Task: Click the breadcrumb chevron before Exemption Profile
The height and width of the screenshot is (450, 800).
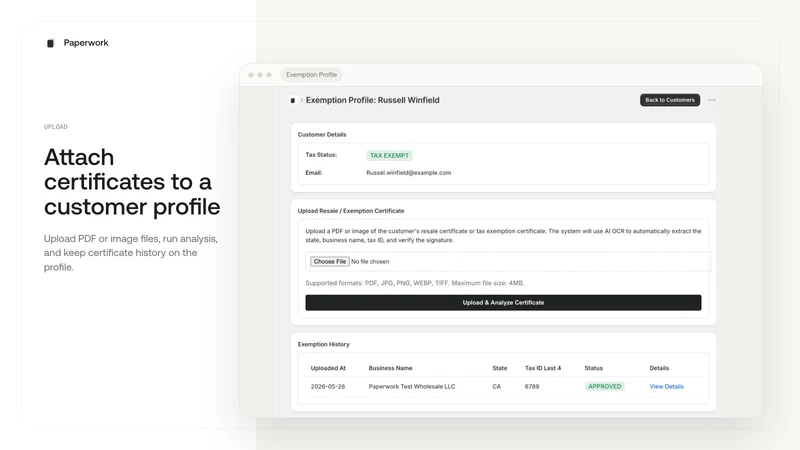Action: coord(302,101)
